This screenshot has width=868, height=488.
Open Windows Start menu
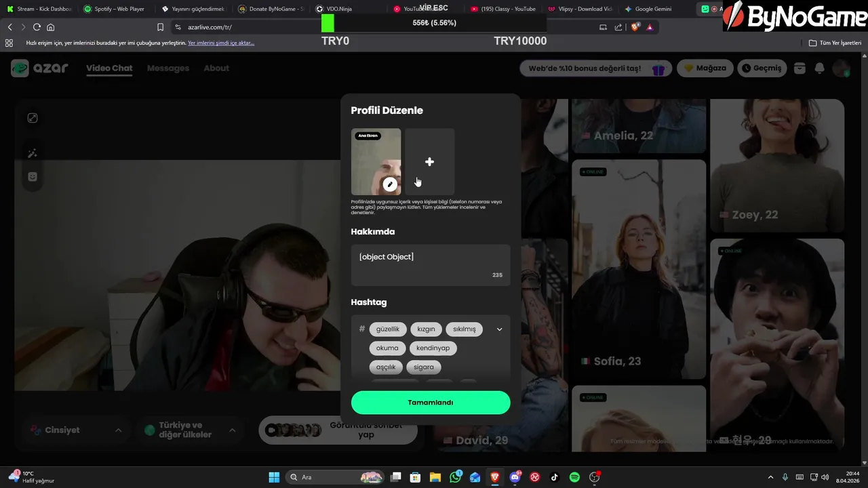274,477
